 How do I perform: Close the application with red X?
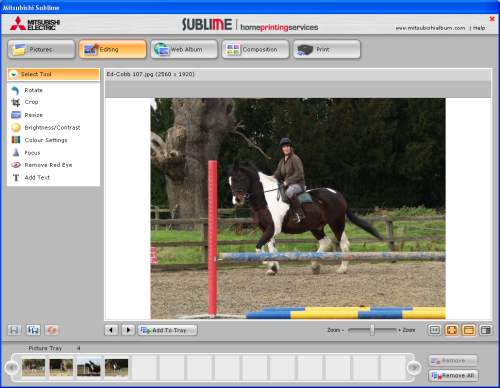492,19
